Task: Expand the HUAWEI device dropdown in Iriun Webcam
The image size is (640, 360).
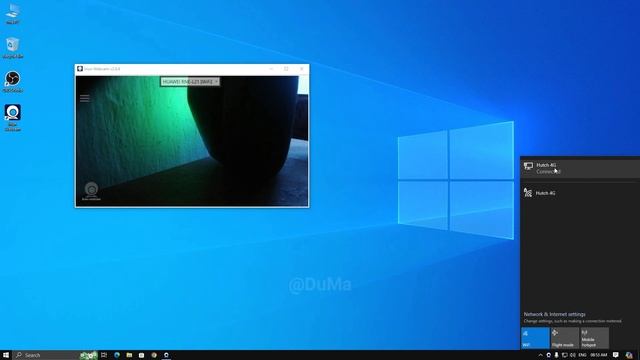Action: point(190,82)
